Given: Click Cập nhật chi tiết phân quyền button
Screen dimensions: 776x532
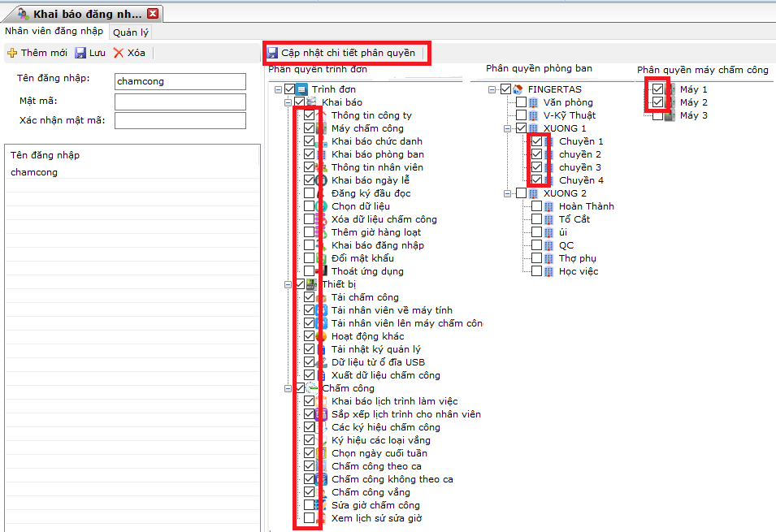Looking at the screenshot, I should pyautogui.click(x=347, y=53).
